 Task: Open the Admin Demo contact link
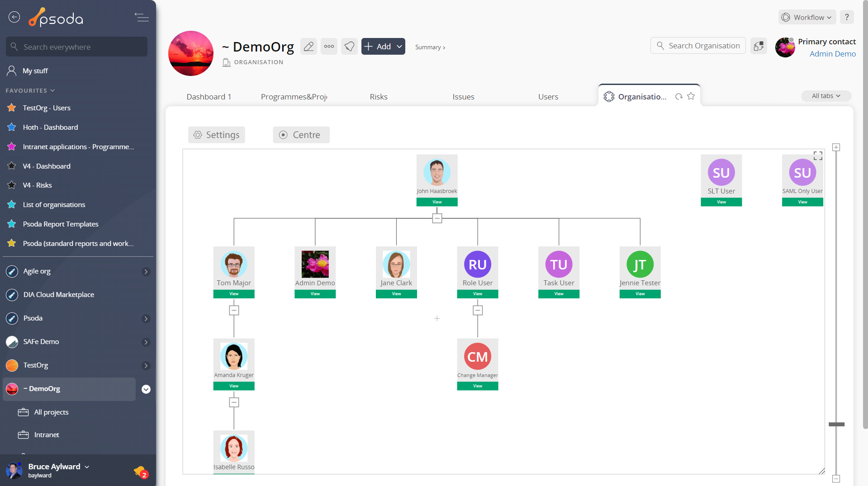point(832,54)
